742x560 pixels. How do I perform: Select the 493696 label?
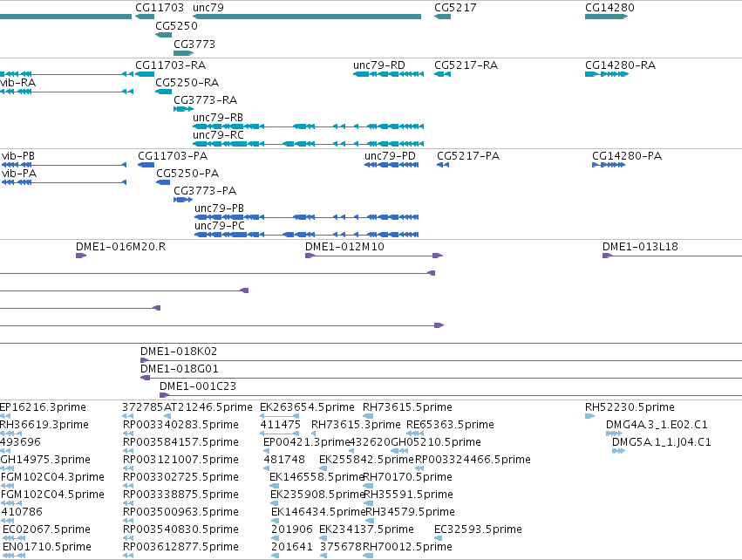tap(20, 442)
